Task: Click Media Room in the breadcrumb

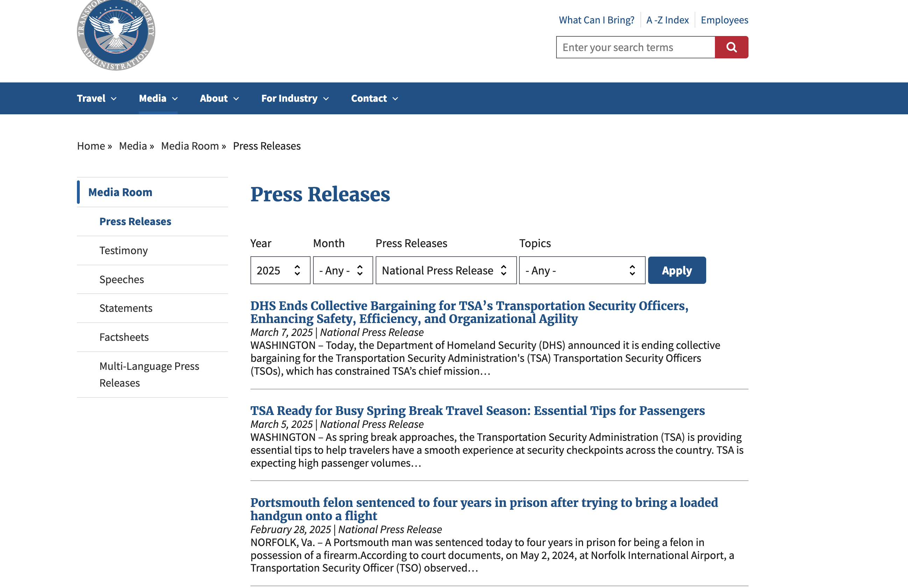Action: (190, 146)
